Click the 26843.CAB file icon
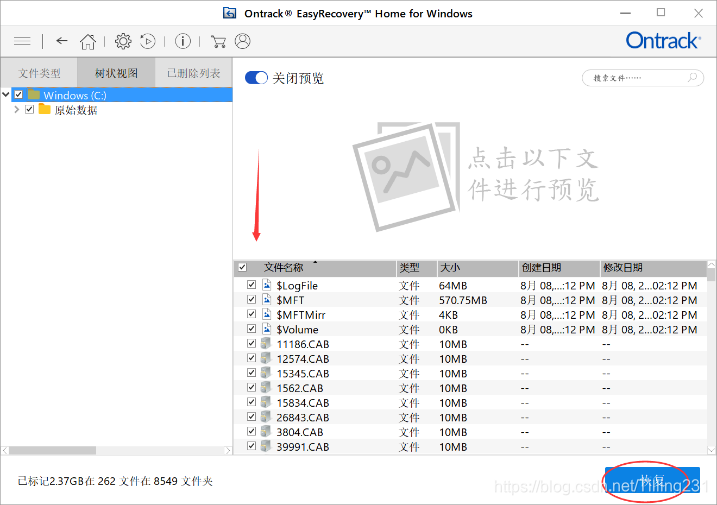Screen dimensions: 717x505 point(266,417)
